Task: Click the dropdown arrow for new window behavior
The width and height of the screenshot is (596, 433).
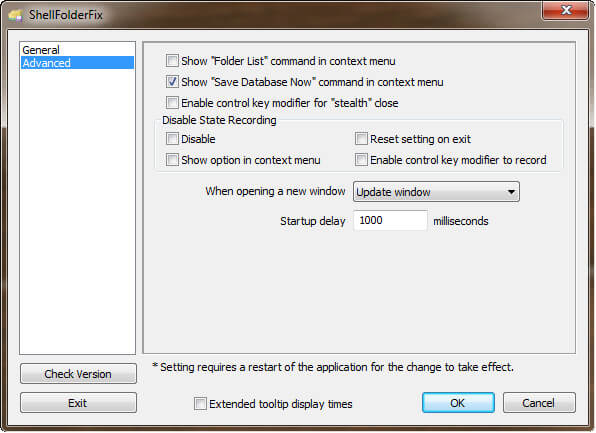Action: 511,192
